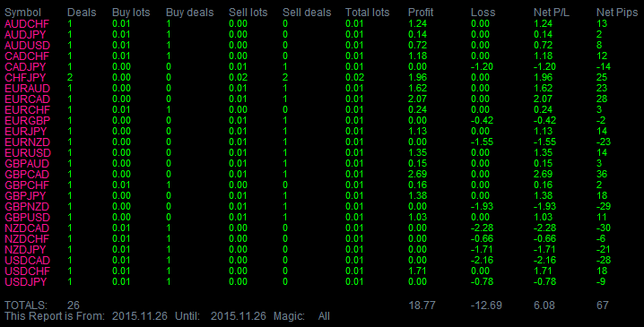Click the Net Pips column header

(617, 13)
